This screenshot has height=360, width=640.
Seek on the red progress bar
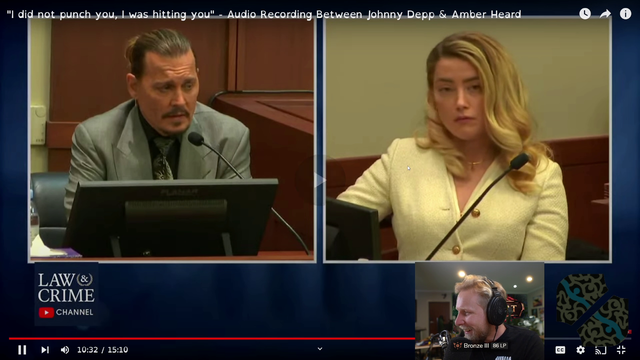(x=212, y=338)
